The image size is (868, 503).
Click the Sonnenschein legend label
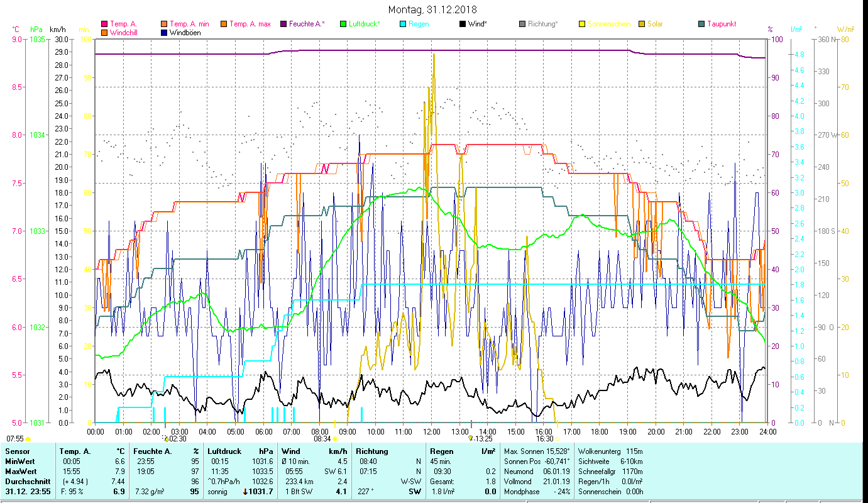(x=609, y=25)
